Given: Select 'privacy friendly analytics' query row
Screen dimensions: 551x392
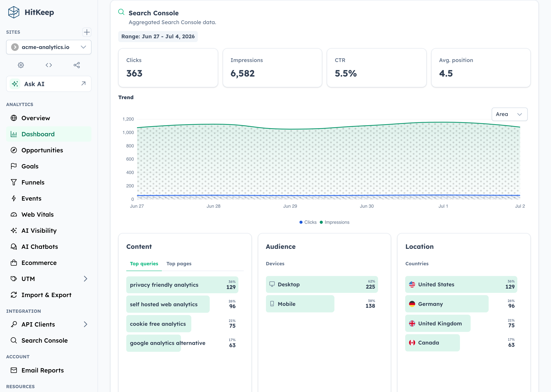Looking at the screenshot, I should click(182, 285).
